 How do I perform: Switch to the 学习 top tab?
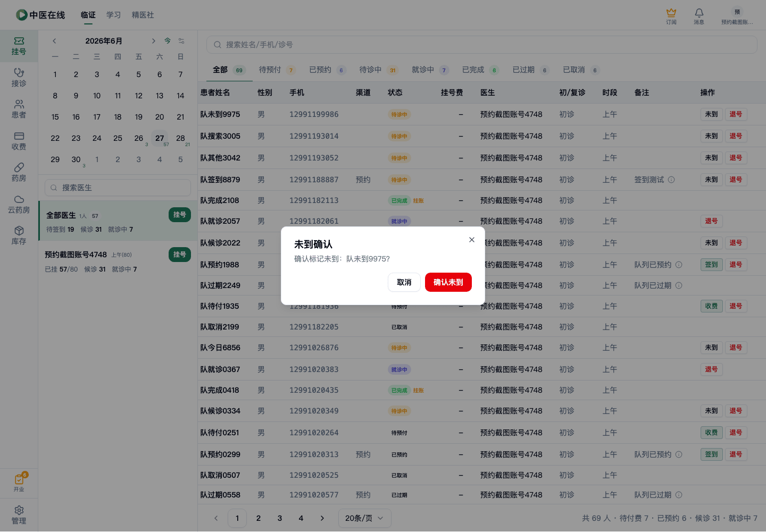click(x=113, y=15)
